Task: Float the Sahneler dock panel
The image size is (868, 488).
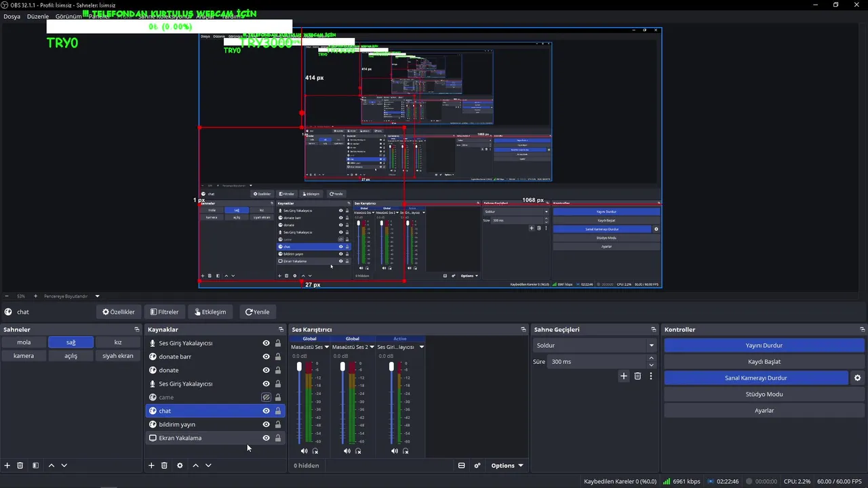Action: point(136,329)
